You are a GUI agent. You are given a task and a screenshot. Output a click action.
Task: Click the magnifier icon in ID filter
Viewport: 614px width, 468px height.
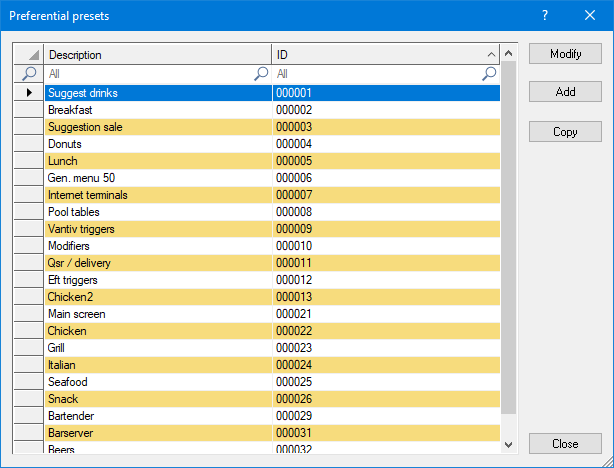point(489,74)
